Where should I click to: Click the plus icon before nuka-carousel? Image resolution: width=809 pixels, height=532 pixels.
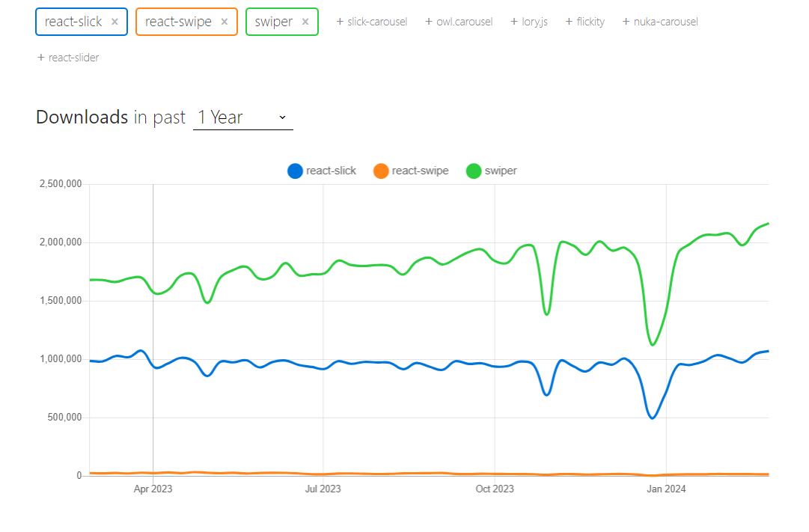pyautogui.click(x=626, y=22)
